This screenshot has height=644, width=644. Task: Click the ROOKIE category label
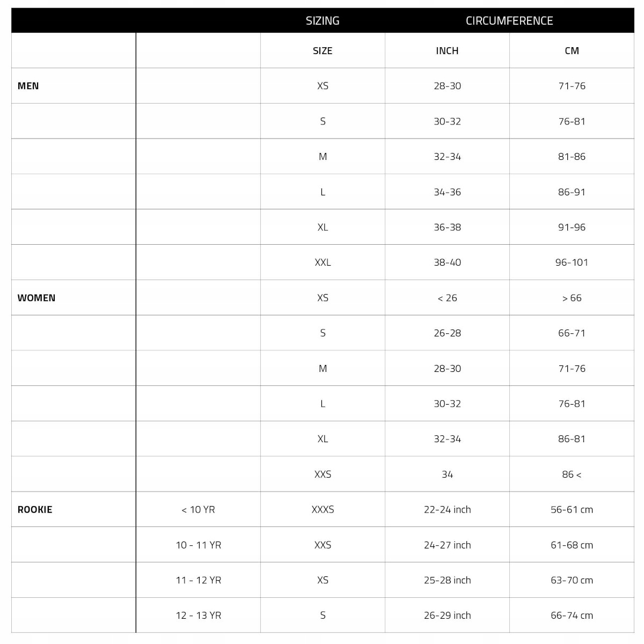coord(35,510)
